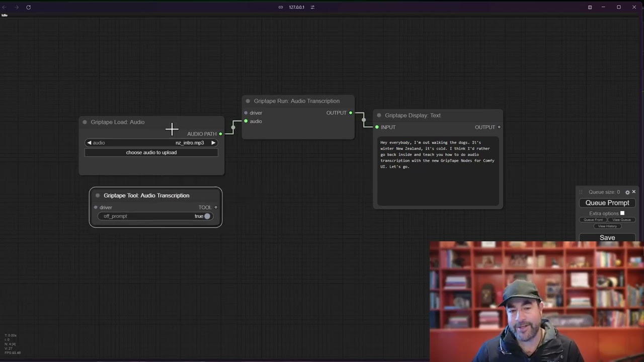Go forward with the browser forward arrow
This screenshot has width=644, height=362.
(x=16, y=7)
